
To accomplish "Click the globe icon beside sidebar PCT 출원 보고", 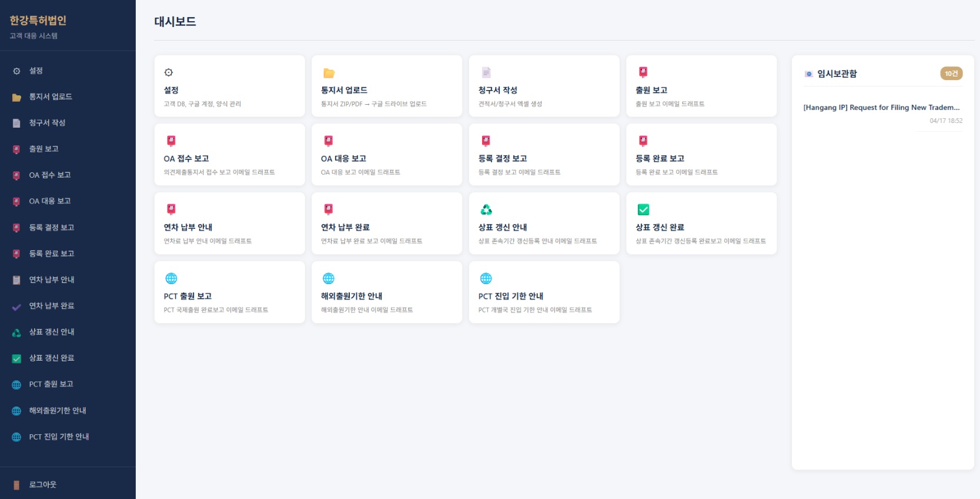I will [x=16, y=385].
